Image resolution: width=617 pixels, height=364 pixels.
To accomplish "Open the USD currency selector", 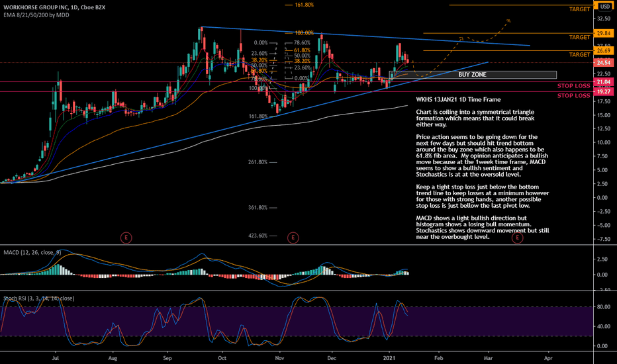I will coord(605,7).
